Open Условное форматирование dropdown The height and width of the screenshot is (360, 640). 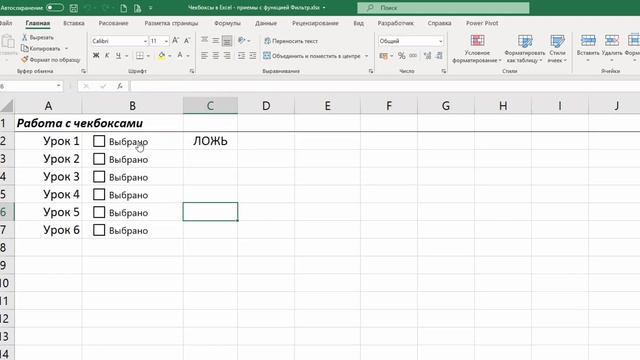click(477, 49)
